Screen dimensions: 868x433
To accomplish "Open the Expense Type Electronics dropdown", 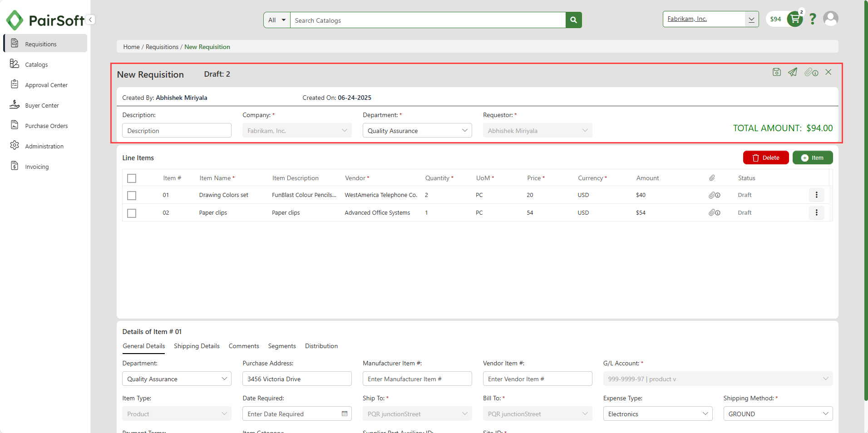I will click(x=658, y=413).
